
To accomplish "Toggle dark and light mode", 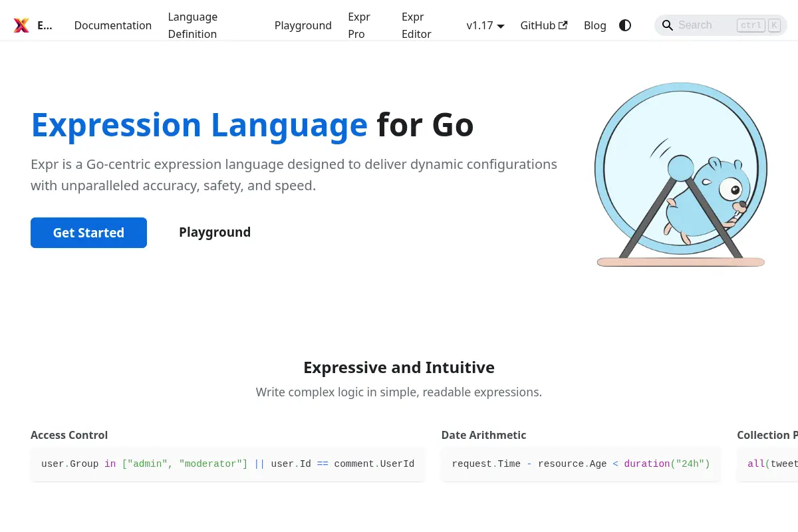I will (x=625, y=25).
